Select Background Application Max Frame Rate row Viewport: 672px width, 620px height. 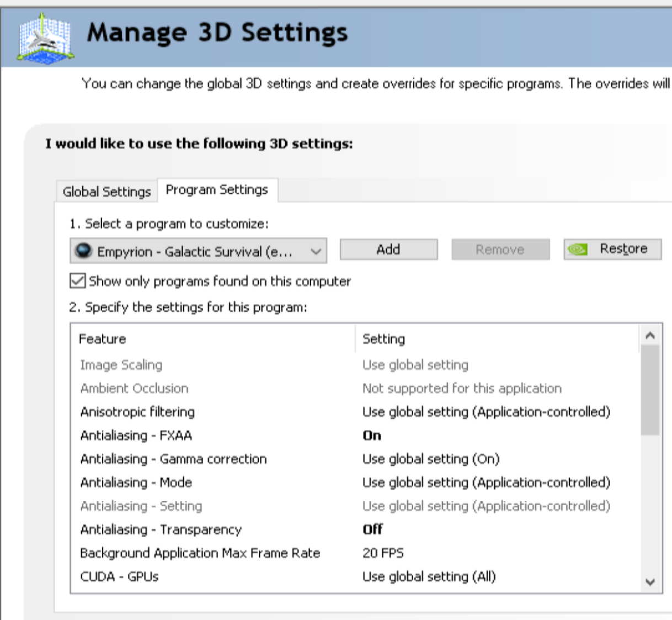click(200, 553)
